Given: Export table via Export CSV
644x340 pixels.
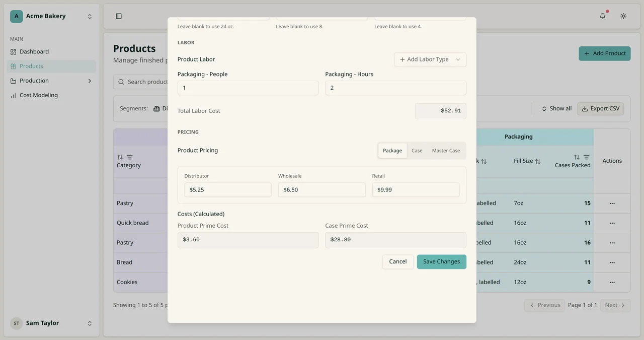Looking at the screenshot, I should coord(601,109).
